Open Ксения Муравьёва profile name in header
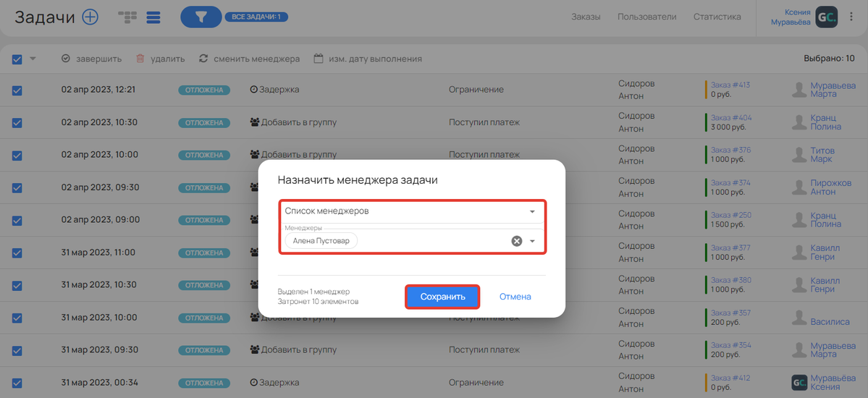868x398 pixels. (x=792, y=17)
